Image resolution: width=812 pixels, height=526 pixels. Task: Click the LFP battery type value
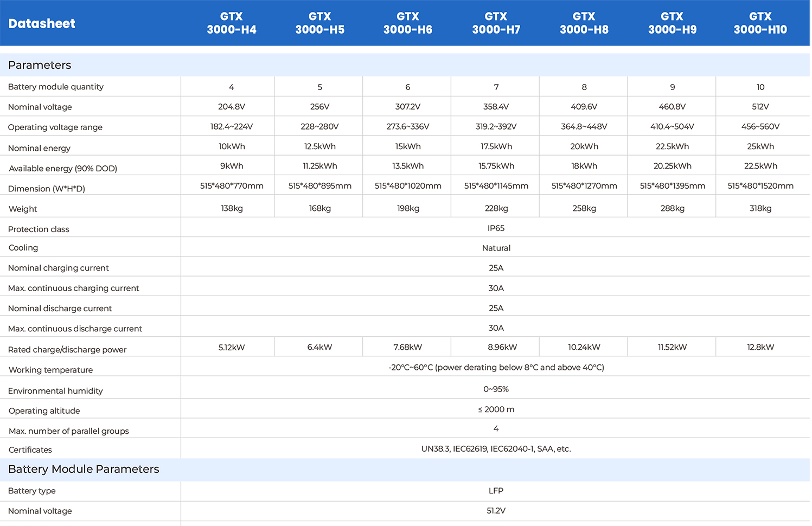[496, 491]
